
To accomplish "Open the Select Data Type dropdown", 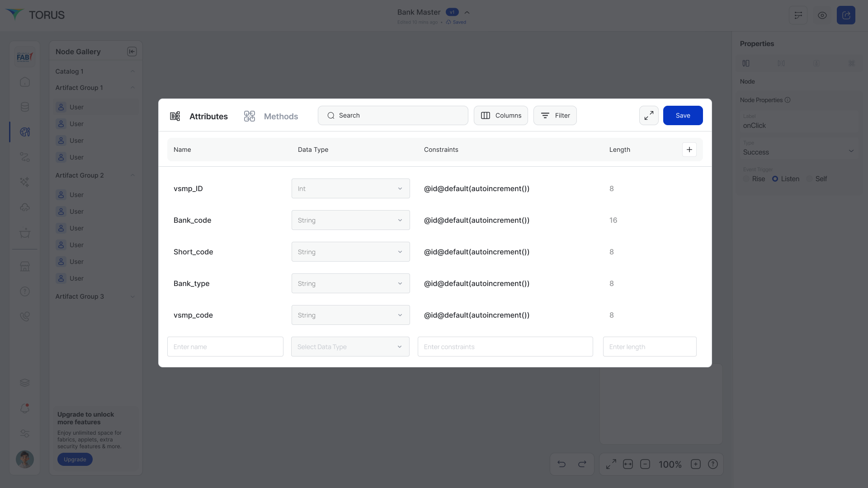I will pos(350,347).
